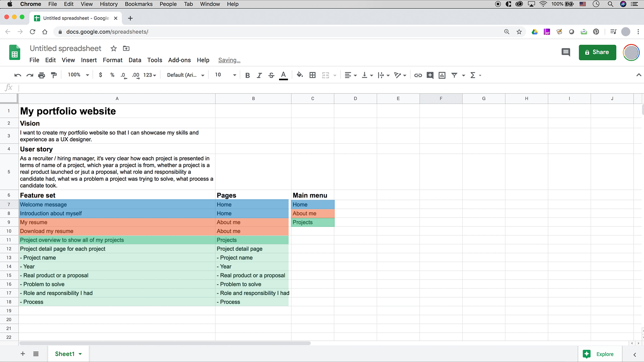Screen dimensions: 644x362
Task: Open the fill color bucket tool
Action: coord(300,75)
